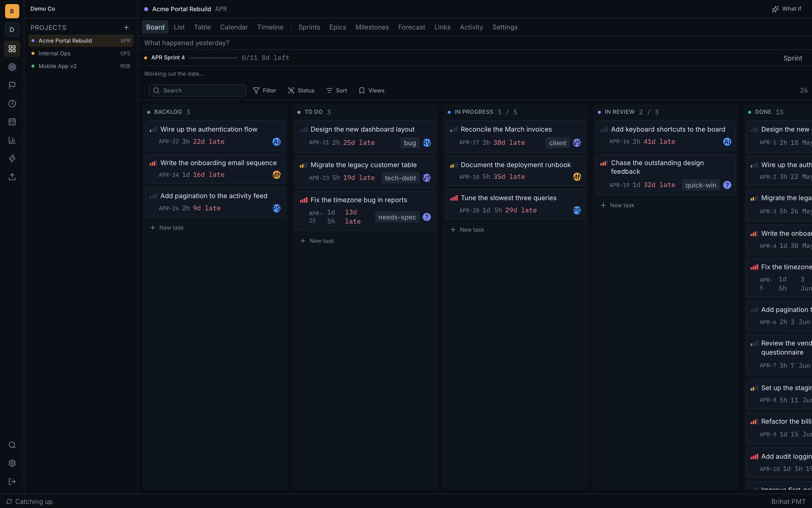The image size is (812, 508).
Task: Click the APR Sprint 4 progress bar
Action: click(x=213, y=58)
